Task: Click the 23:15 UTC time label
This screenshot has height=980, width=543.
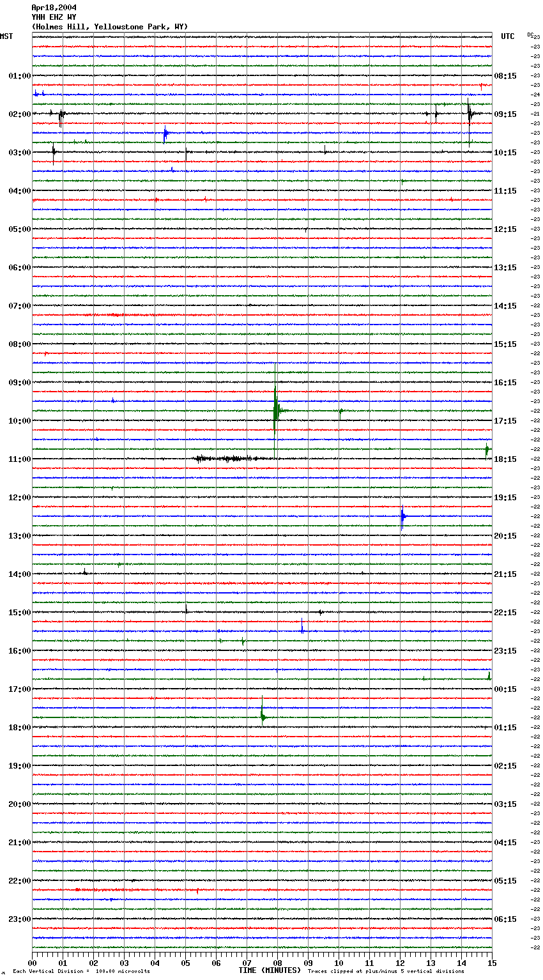Action: point(505,651)
